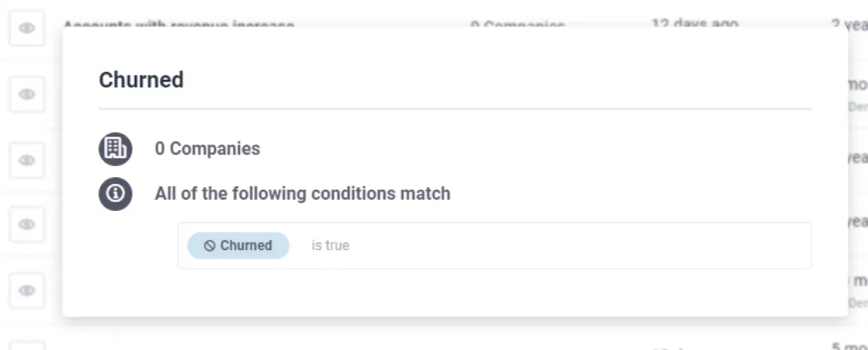868x350 pixels.
Task: Toggle the second eye icon from the top
Action: coord(26,94)
